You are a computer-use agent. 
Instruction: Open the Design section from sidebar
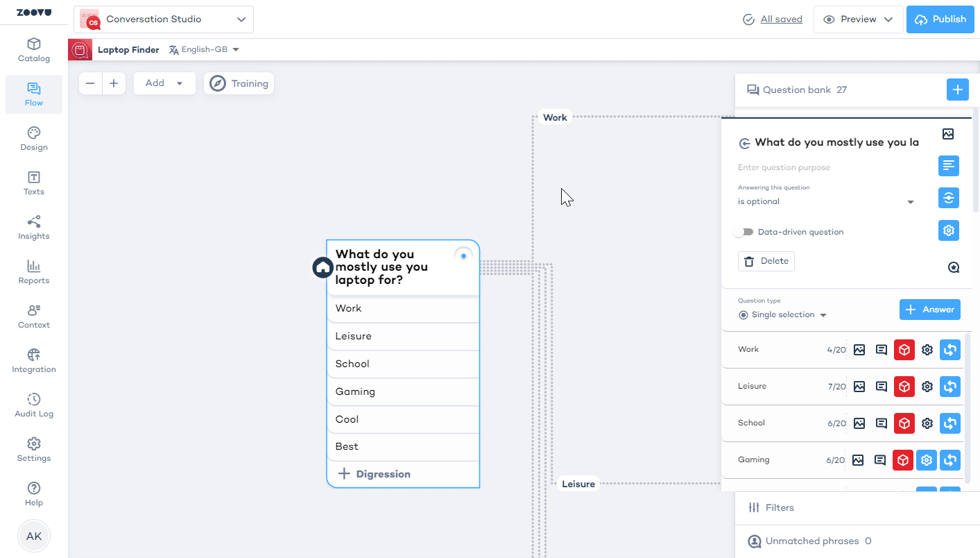[x=33, y=137]
